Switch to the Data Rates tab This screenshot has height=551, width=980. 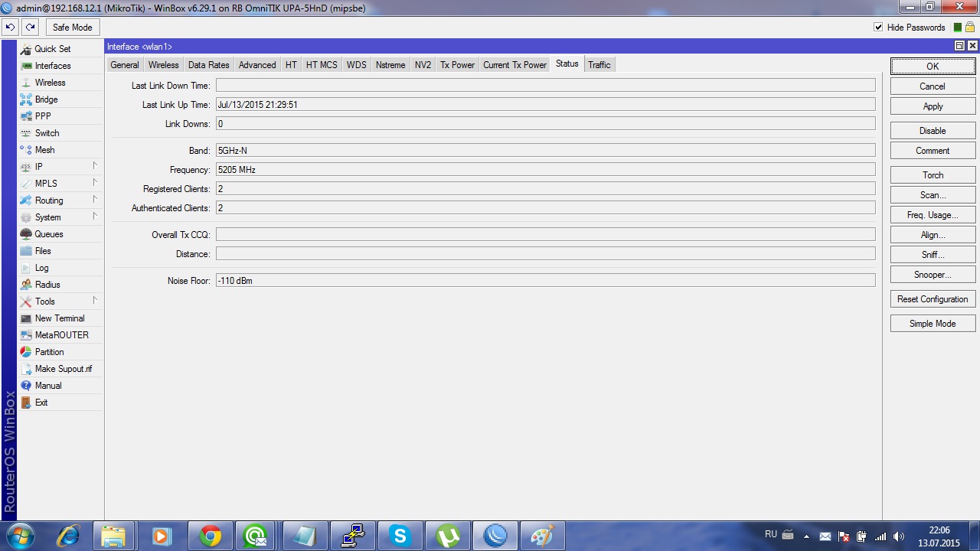[x=208, y=65]
